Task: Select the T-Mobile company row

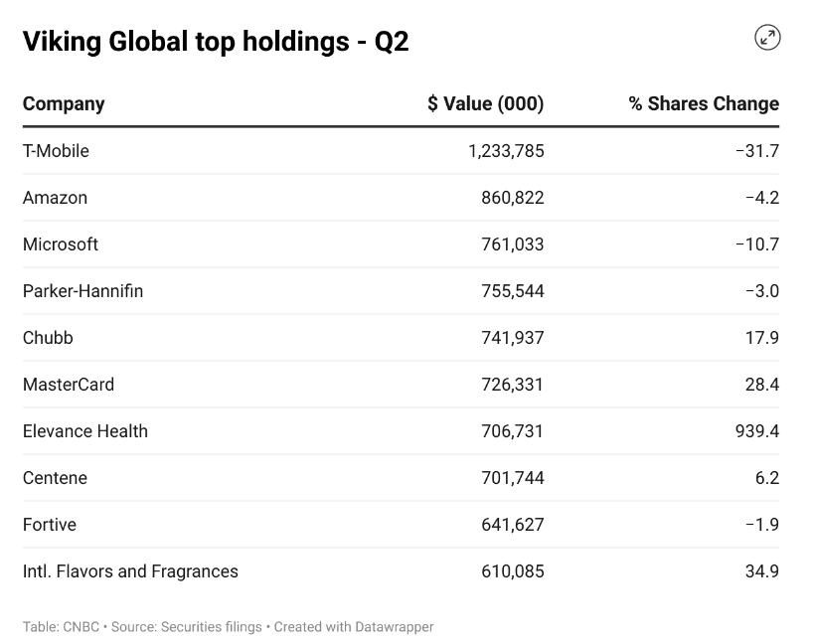Action: [x=56, y=151]
